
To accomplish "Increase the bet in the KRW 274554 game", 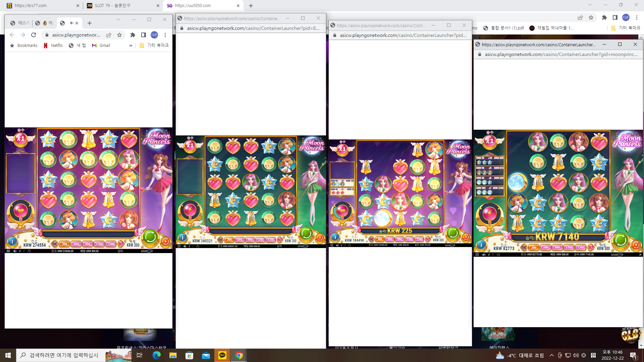I will pyautogui.click(x=121, y=244).
